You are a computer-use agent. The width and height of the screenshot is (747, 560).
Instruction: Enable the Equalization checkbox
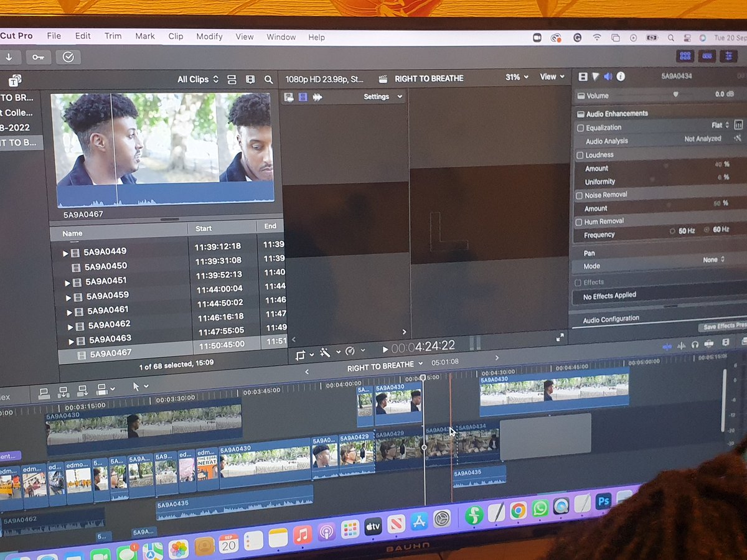click(x=580, y=128)
